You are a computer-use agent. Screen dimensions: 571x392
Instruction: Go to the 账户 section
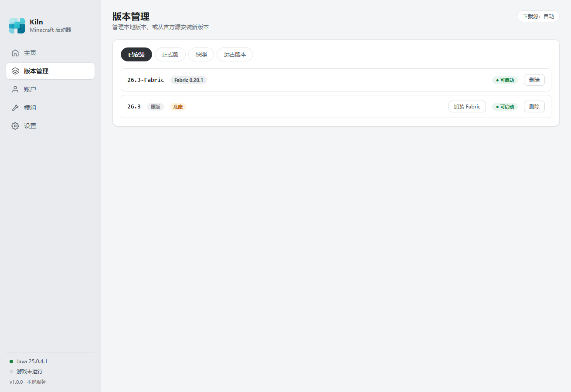[50, 89]
